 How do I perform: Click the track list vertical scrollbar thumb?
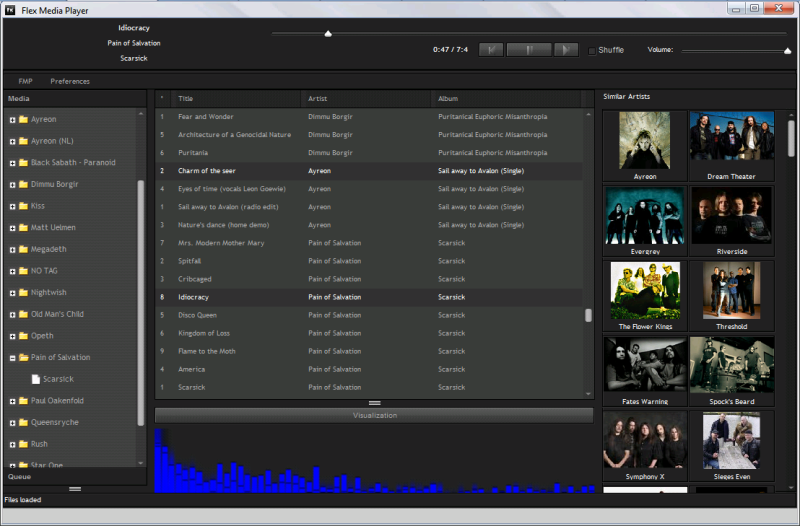pos(588,315)
